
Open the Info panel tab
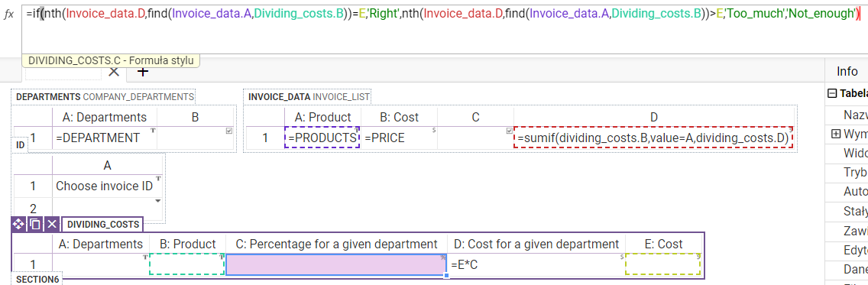click(x=847, y=71)
